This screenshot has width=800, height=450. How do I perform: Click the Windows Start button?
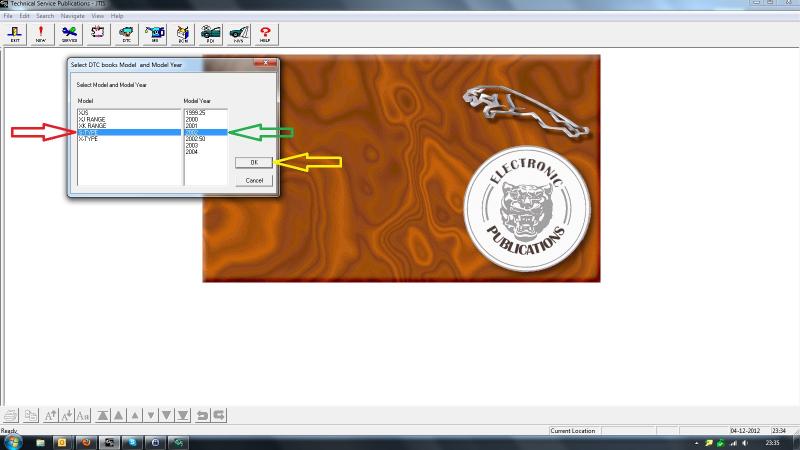tap(13, 441)
